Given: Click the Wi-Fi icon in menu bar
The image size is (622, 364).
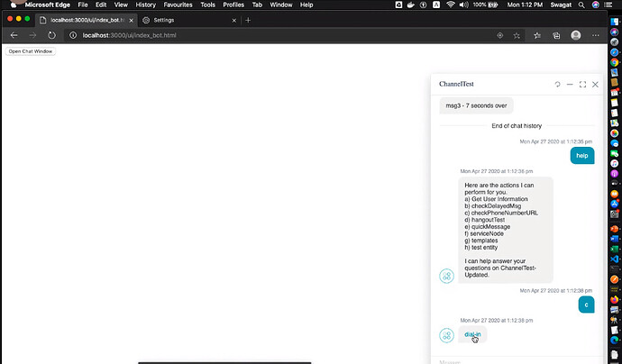Looking at the screenshot, I should [450, 5].
